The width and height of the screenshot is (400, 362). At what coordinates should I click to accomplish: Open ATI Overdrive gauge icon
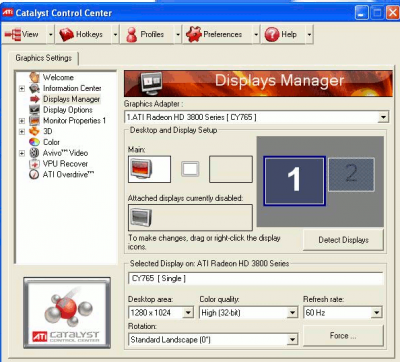pyautogui.click(x=34, y=174)
